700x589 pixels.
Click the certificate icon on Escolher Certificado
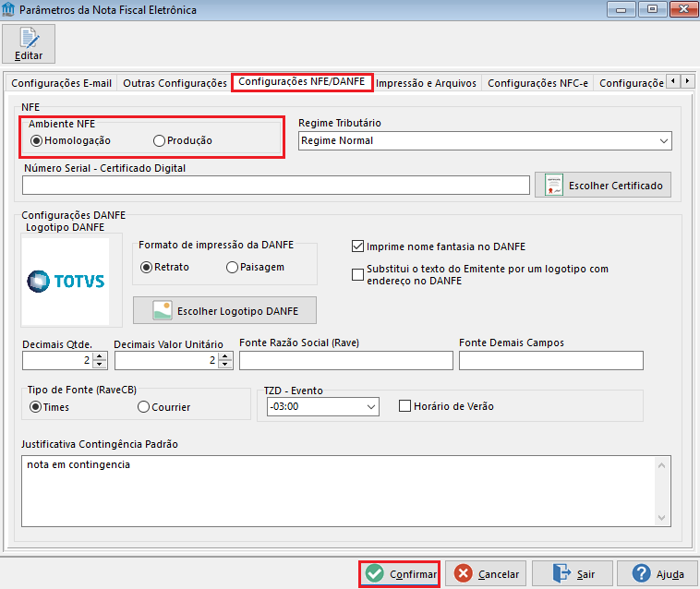[553, 185]
